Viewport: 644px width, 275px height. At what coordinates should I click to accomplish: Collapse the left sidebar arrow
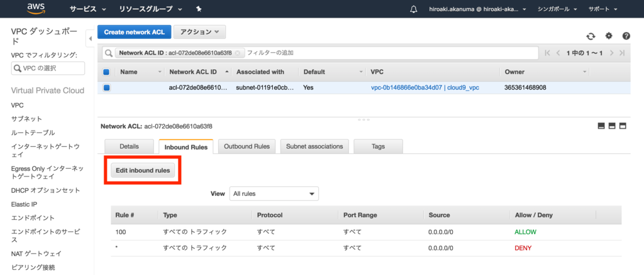click(90, 39)
